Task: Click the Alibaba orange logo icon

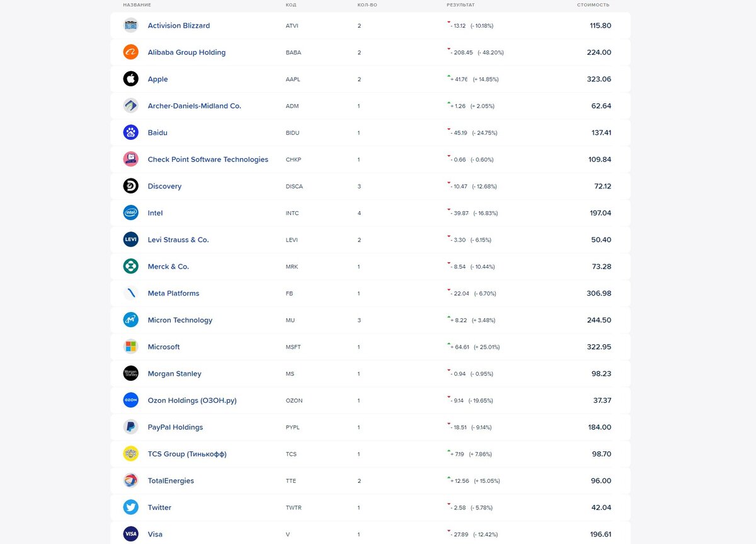Action: 130,52
